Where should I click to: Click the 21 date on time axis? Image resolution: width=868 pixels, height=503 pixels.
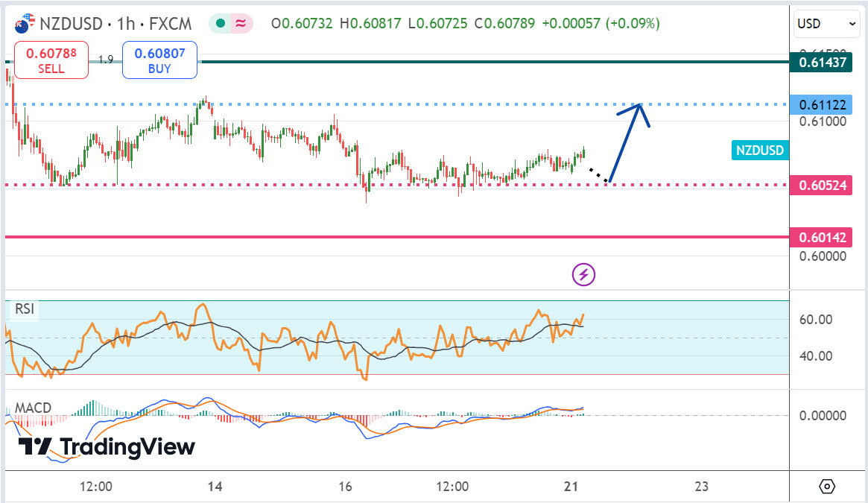571,487
